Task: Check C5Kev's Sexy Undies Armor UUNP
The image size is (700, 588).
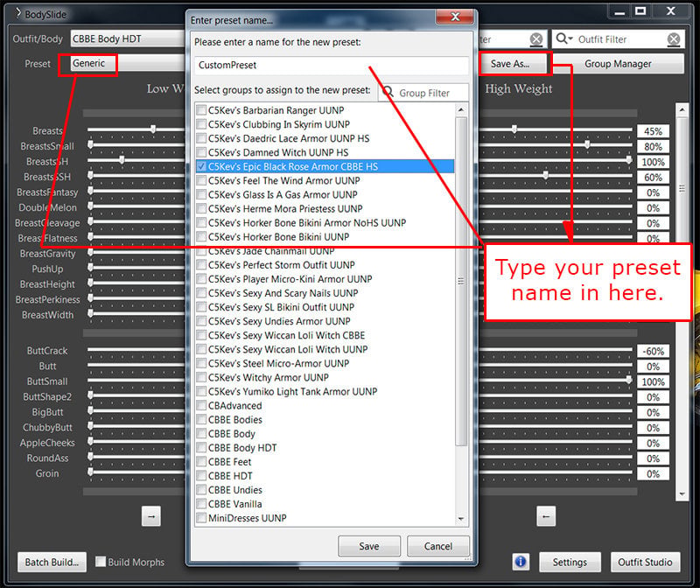Action: 201,321
